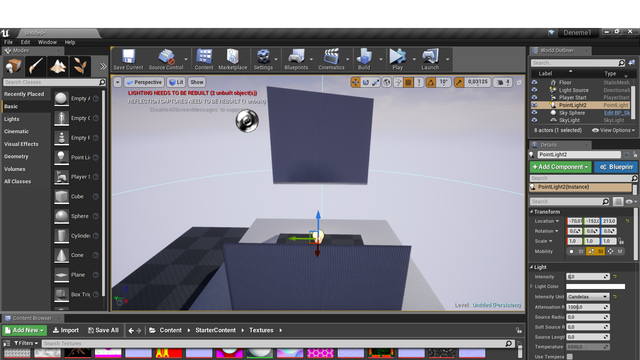
Task: Open the Settings toolbar icon
Action: 263,60
